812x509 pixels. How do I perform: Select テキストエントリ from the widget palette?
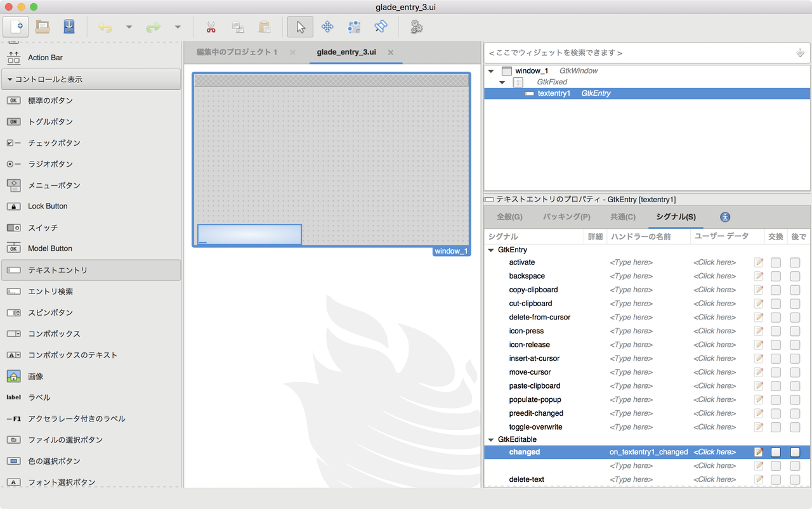(57, 269)
